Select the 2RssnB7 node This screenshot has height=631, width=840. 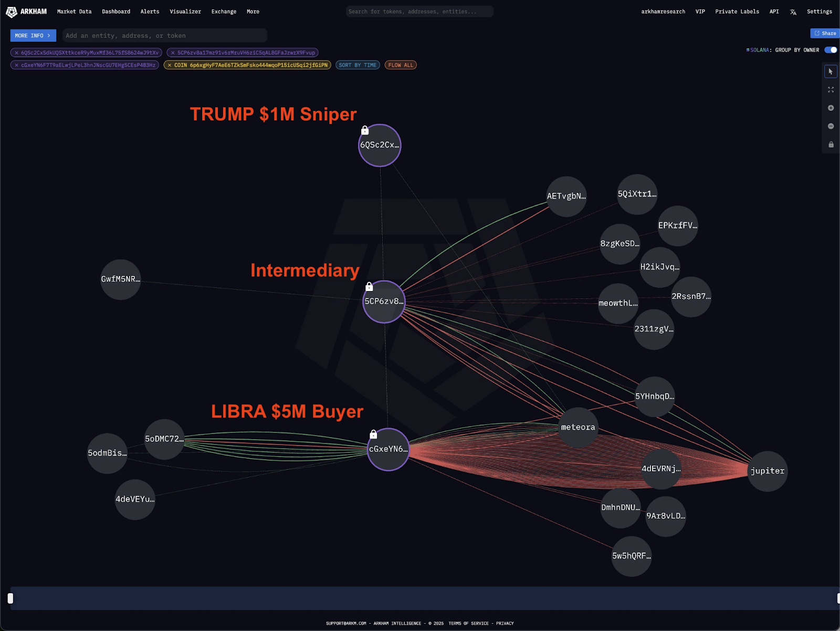[691, 297]
